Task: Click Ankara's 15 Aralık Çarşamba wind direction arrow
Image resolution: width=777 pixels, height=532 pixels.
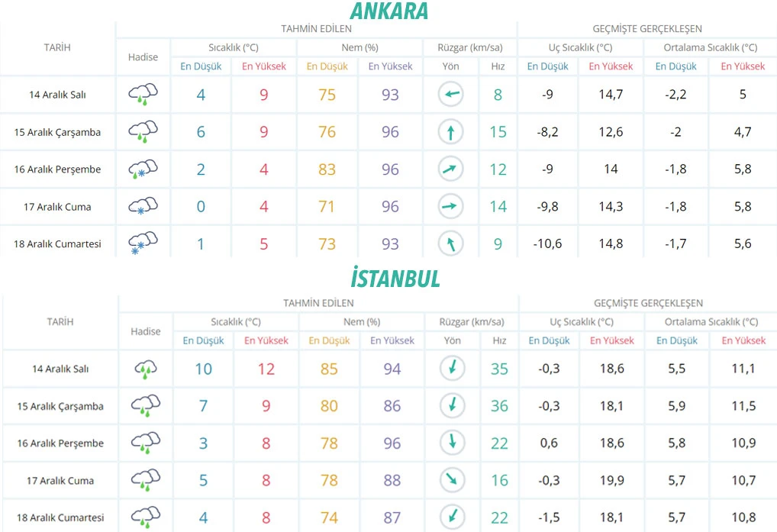Action: click(450, 132)
